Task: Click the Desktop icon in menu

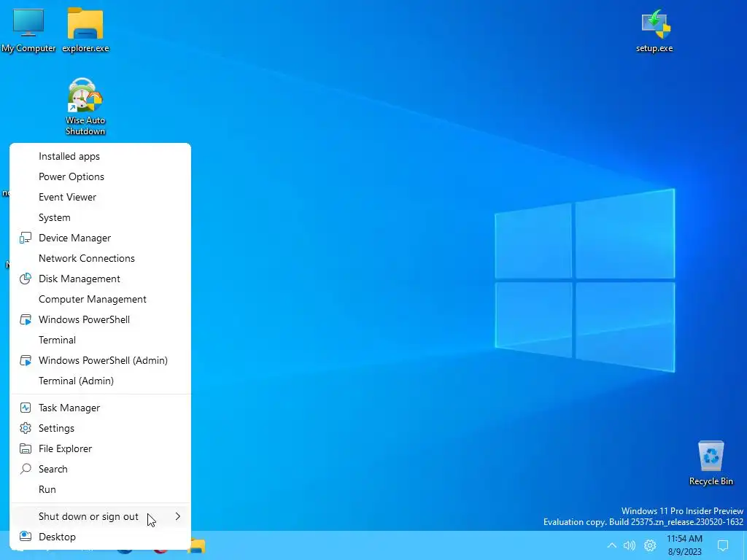Action: (26, 537)
